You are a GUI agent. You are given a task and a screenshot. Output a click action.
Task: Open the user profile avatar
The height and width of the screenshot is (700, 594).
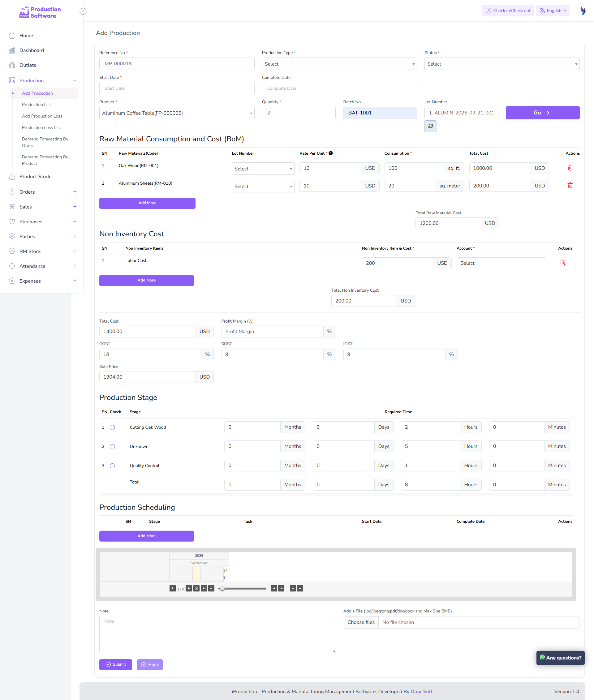click(583, 11)
